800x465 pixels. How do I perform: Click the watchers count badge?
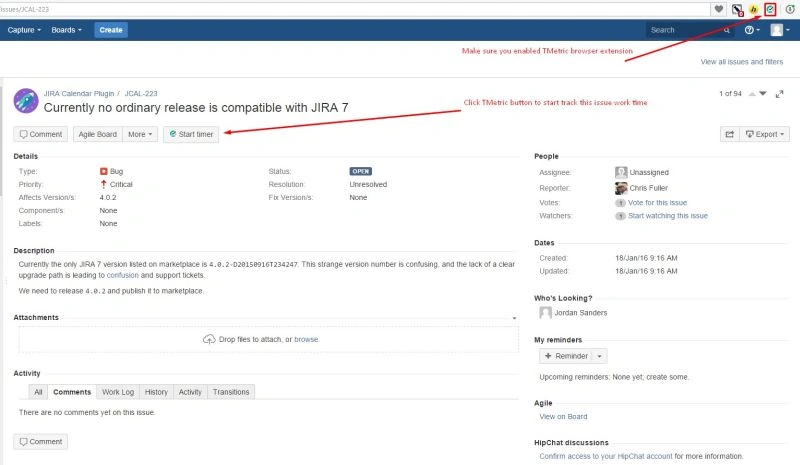click(620, 216)
